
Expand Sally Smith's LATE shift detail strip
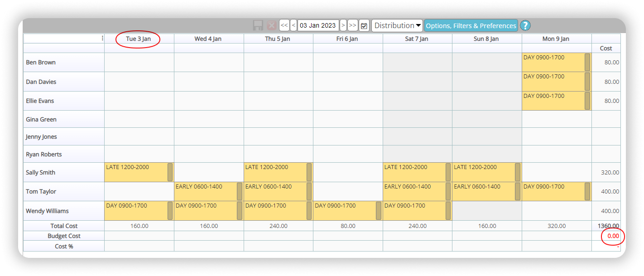(x=169, y=172)
